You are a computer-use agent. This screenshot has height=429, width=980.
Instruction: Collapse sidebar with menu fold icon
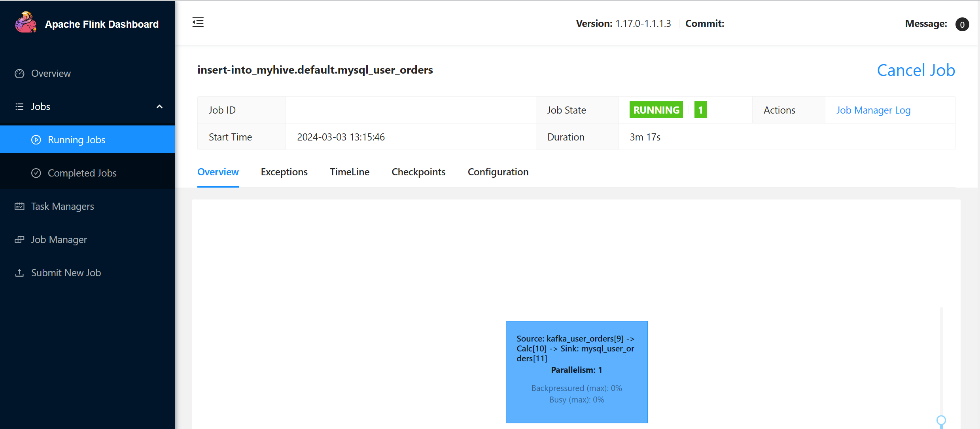[198, 22]
